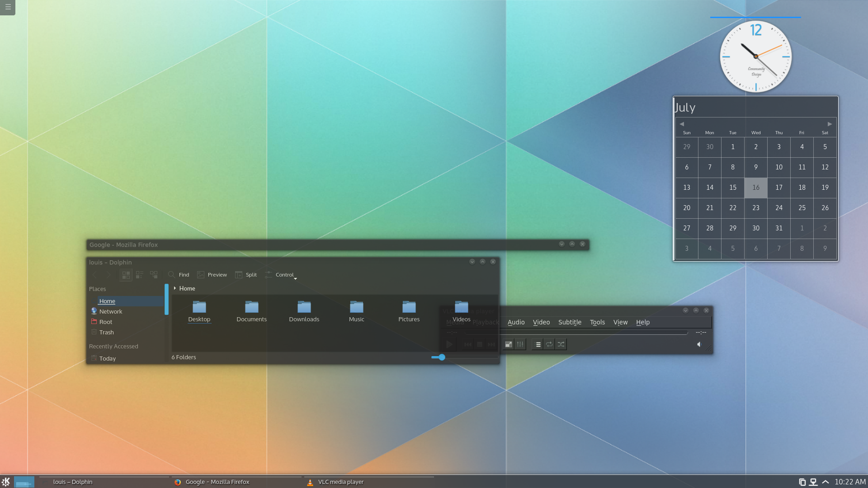The image size is (868, 488).
Task: Open VLC Subtitle menu
Action: (x=570, y=322)
